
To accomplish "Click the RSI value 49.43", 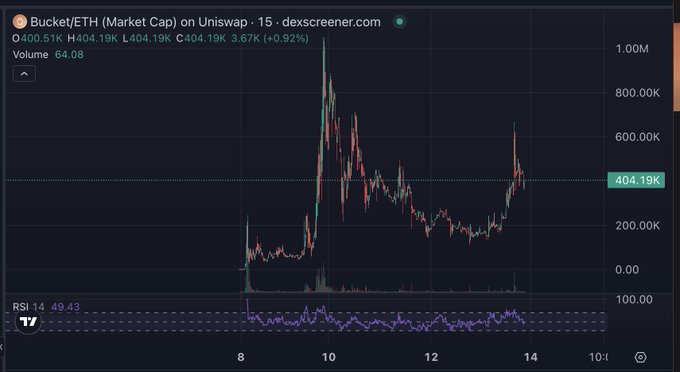I will click(x=65, y=307).
